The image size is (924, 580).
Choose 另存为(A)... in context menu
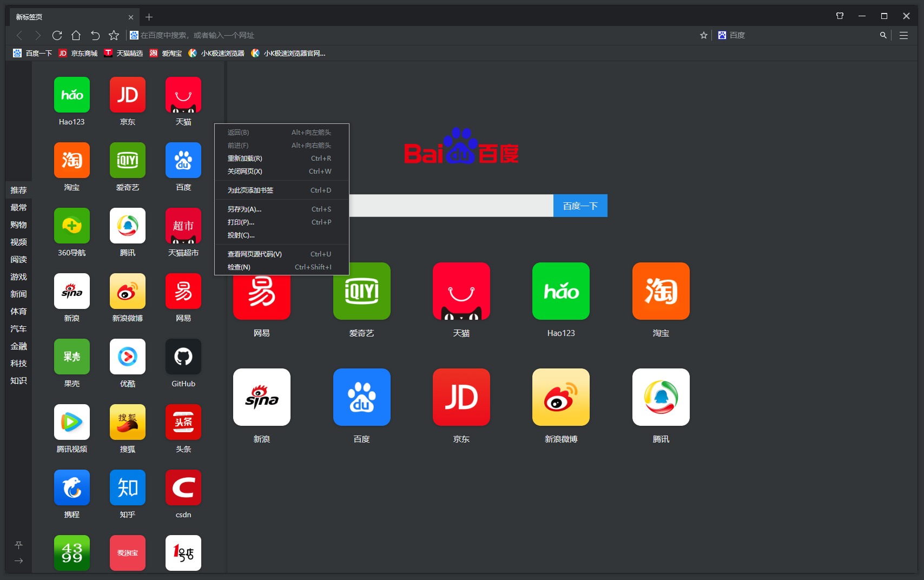click(281, 209)
